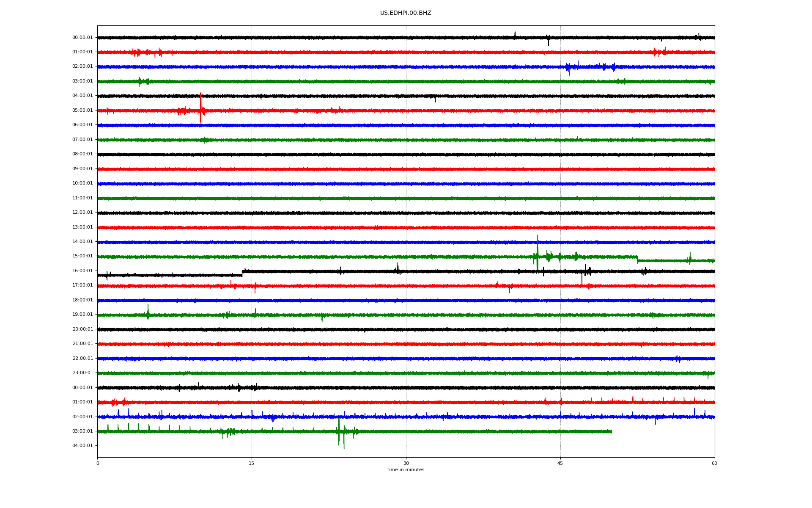Click the 15:00:01 row time label
812x508 pixels.
82,256
